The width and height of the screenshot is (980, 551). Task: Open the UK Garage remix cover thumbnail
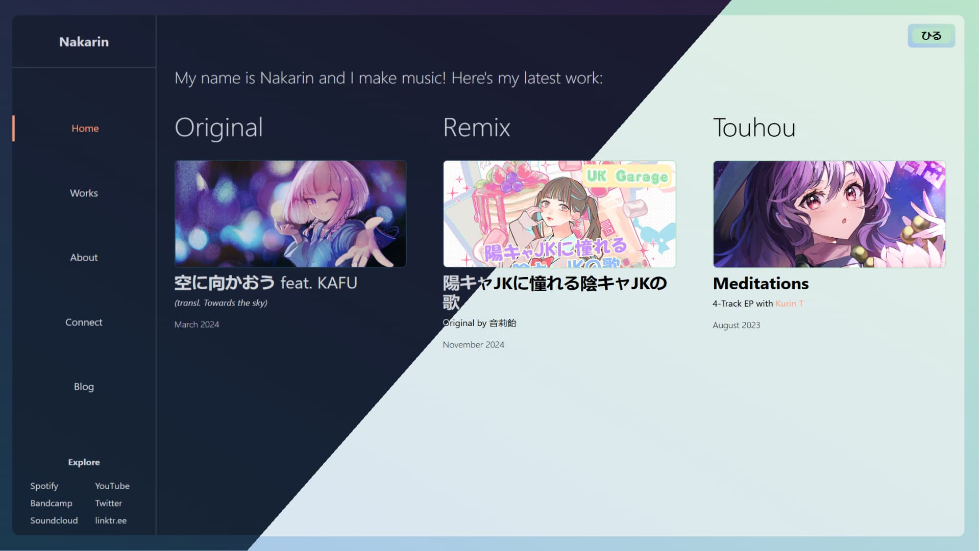(x=559, y=214)
